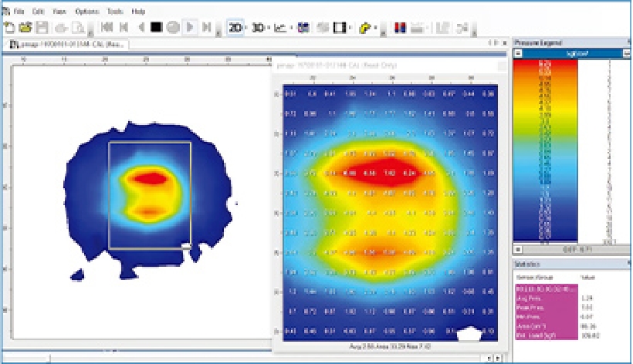Click the New file icon
633x364 pixels.
coord(8,28)
